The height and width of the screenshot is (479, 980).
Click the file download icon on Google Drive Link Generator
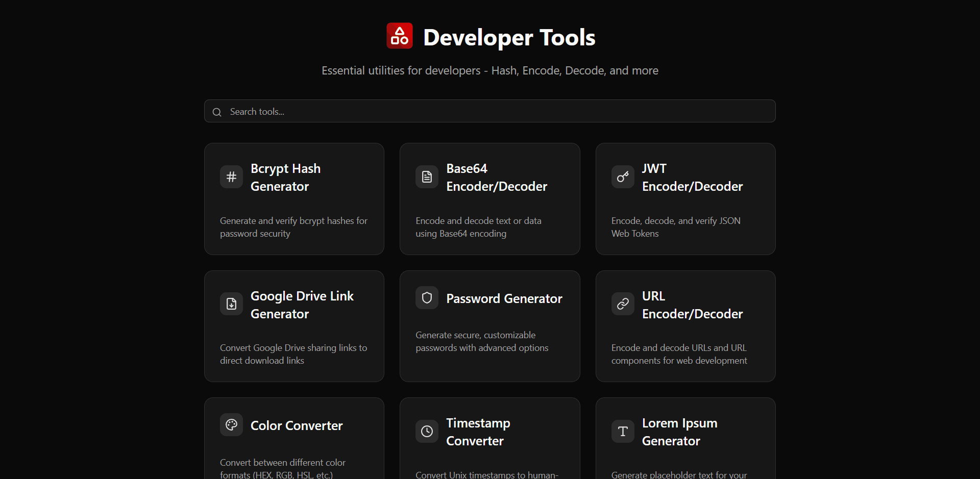click(231, 304)
